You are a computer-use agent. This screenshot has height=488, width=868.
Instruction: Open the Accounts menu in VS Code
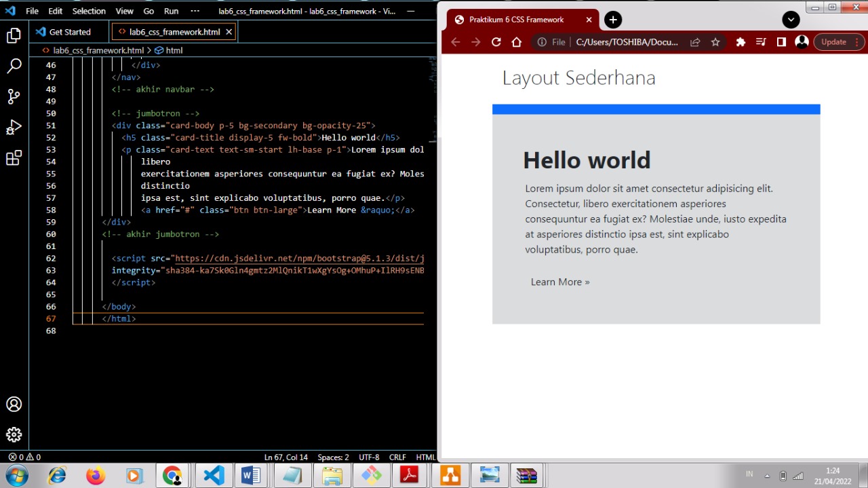tap(14, 405)
